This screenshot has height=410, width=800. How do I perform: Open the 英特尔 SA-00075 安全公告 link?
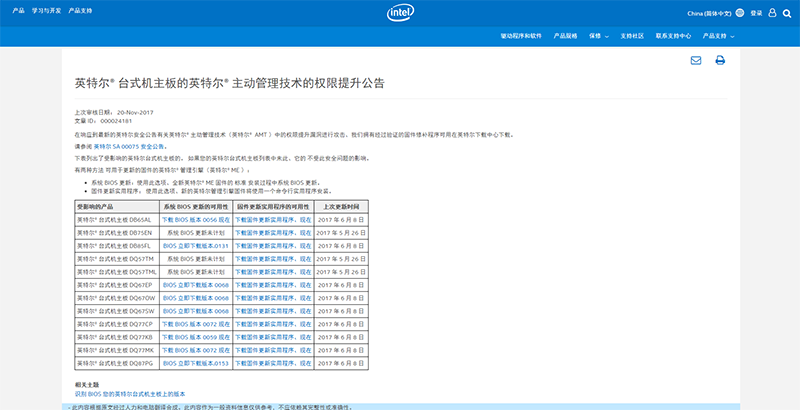point(130,146)
